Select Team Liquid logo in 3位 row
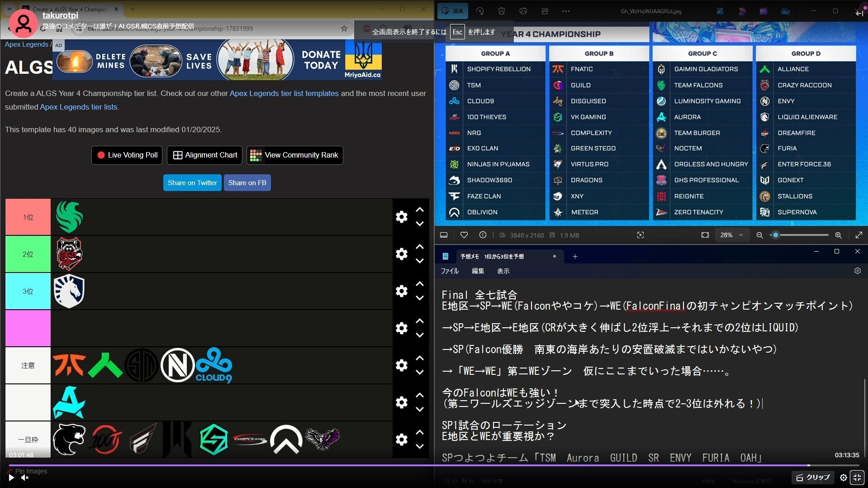 click(69, 291)
